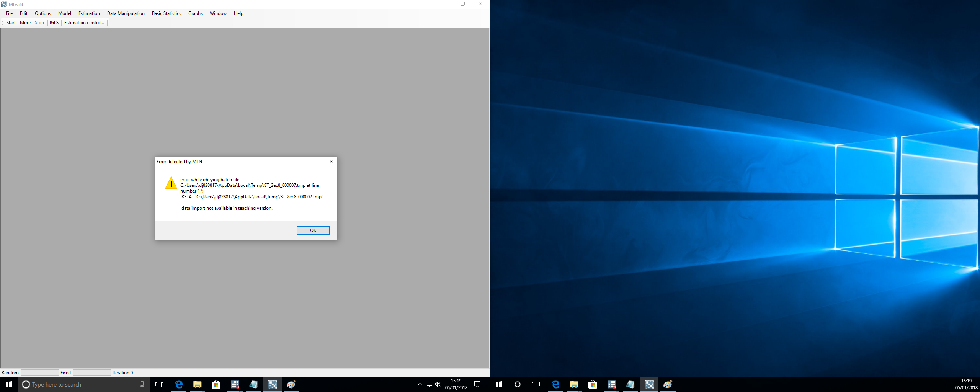
Task: Expand hidden system tray icons
Action: 420,384
